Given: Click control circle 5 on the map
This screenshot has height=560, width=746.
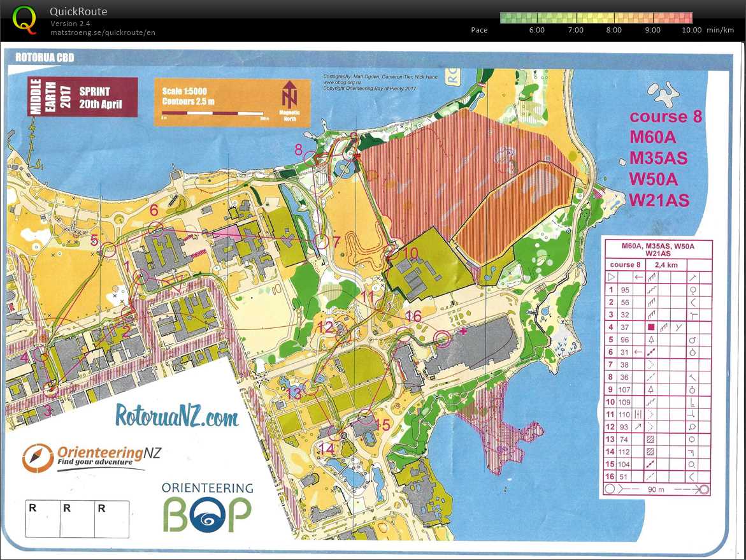Looking at the screenshot, I should (x=109, y=249).
